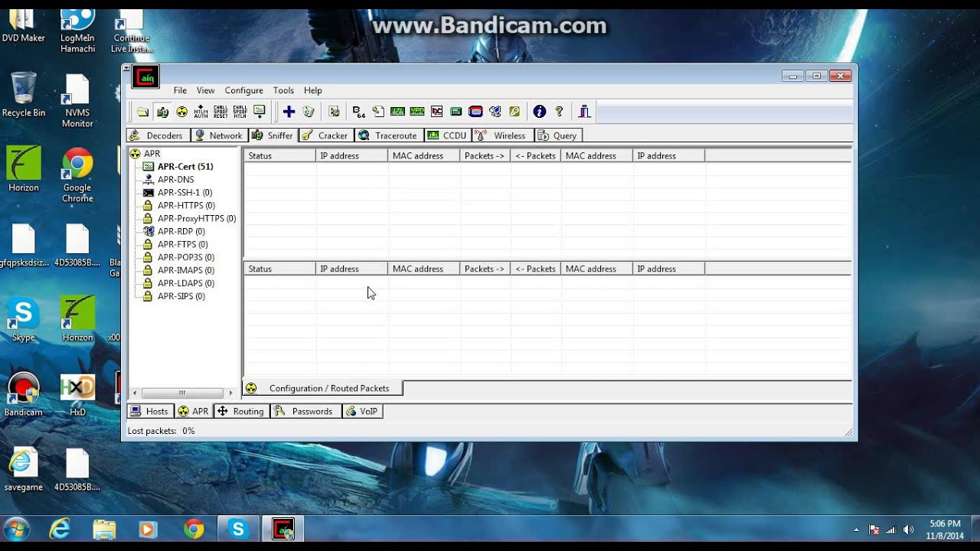Screen dimensions: 980x551
Task: Open the File menu
Action: pyautogui.click(x=180, y=90)
